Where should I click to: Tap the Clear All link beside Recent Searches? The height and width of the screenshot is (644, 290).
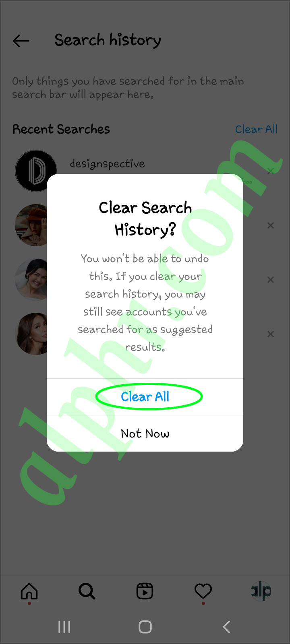pos(257,129)
